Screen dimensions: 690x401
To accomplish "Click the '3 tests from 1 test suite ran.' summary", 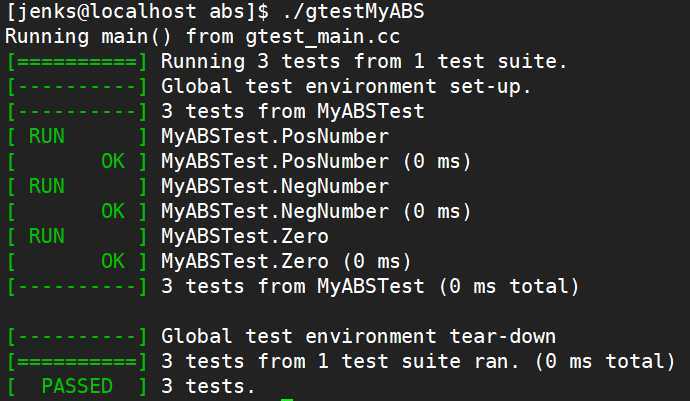I will pos(340,362).
